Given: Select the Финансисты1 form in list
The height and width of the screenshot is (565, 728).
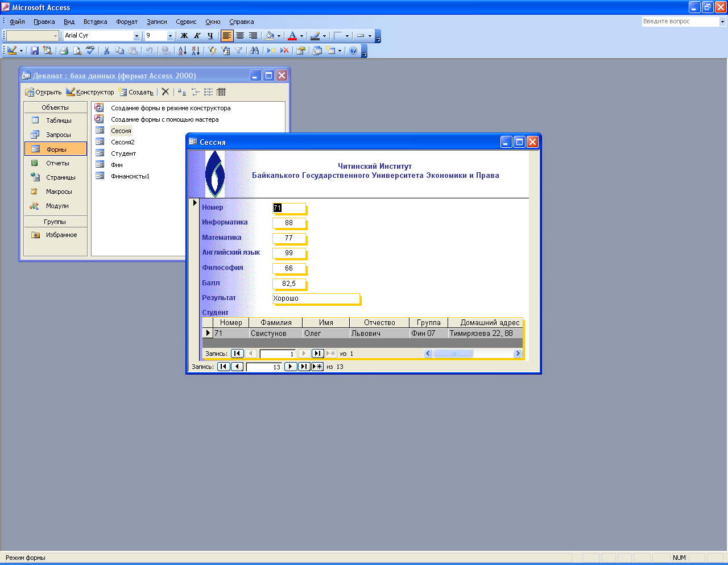Looking at the screenshot, I should (130, 176).
